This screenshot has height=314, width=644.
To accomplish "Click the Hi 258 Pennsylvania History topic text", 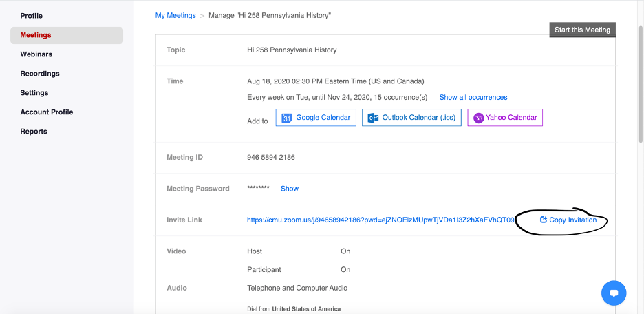I will coord(292,50).
